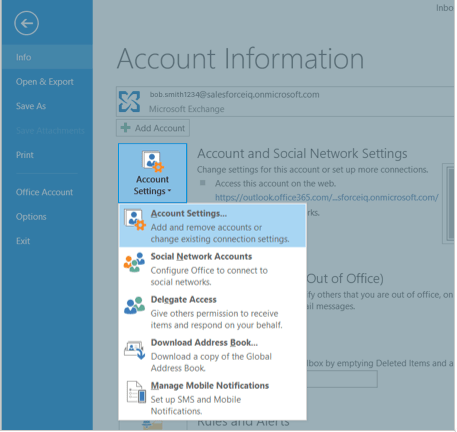Expand the Account Settings dropdown button
The width and height of the screenshot is (457, 432).
click(x=153, y=173)
